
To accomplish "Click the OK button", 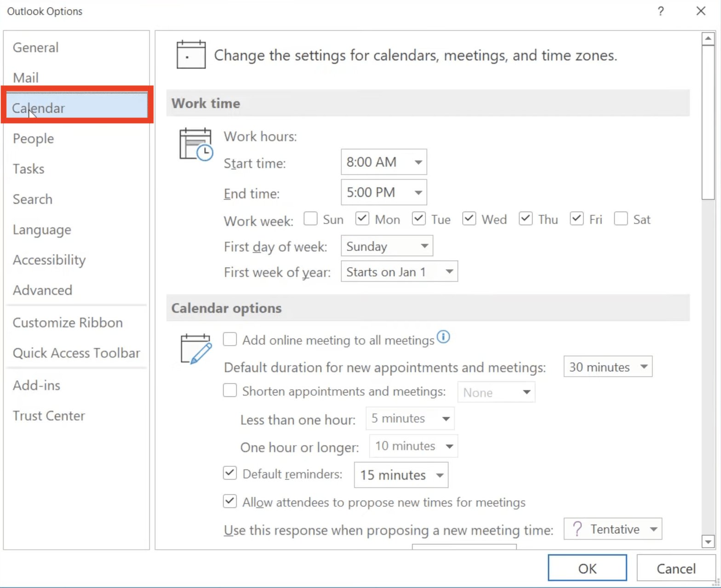I will pyautogui.click(x=587, y=568).
